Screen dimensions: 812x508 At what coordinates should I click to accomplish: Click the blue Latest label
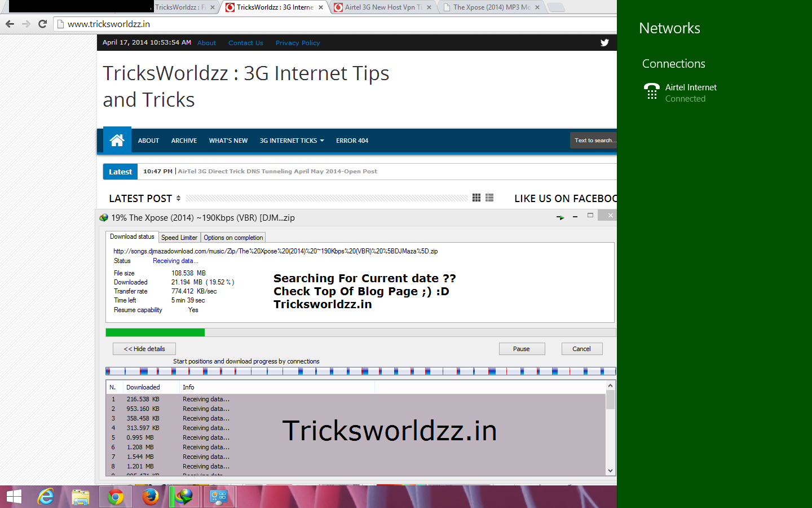click(x=120, y=172)
